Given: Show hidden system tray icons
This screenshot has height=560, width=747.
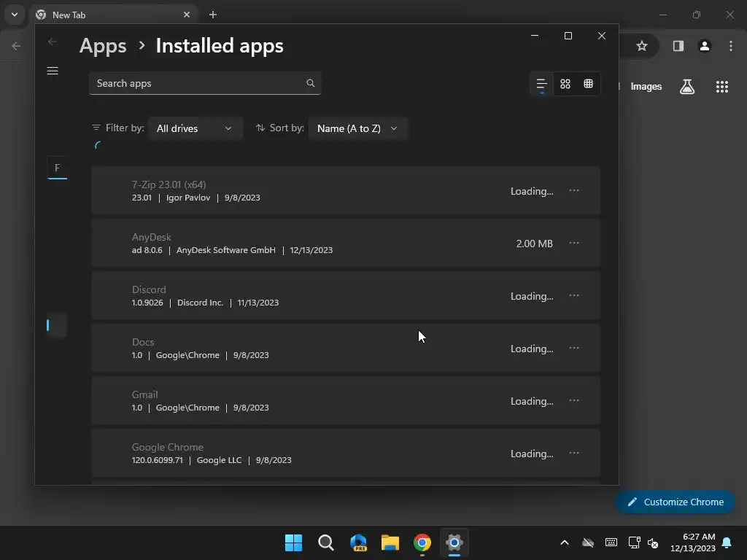Looking at the screenshot, I should tap(565, 542).
